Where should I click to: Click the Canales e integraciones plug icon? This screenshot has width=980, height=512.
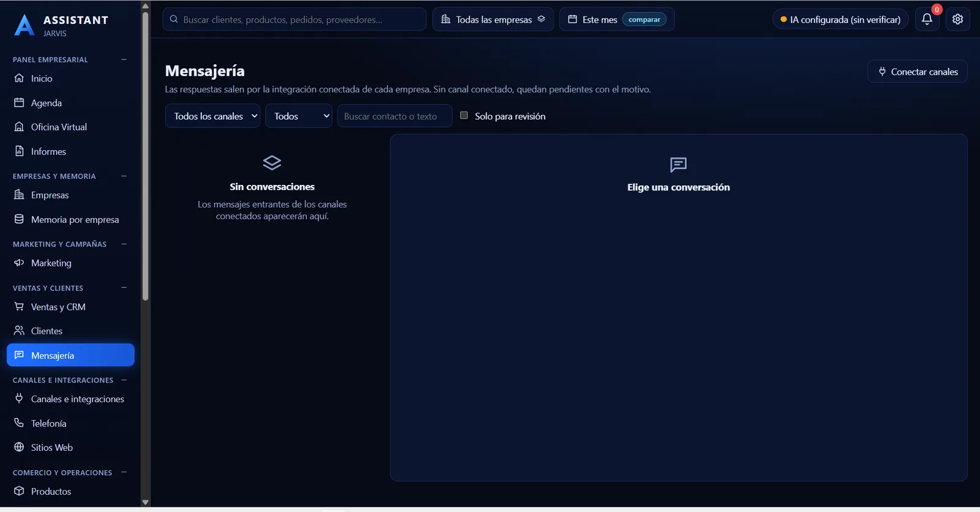19,399
